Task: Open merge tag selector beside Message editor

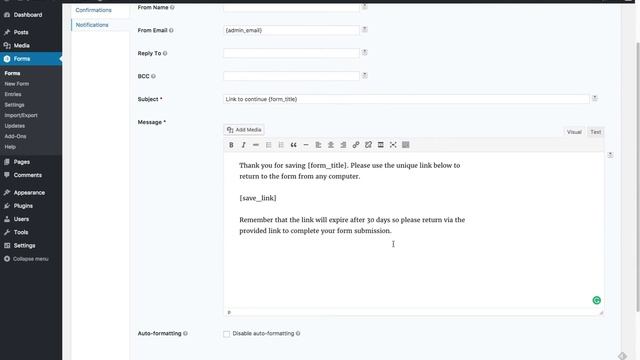Action: click(x=610, y=155)
